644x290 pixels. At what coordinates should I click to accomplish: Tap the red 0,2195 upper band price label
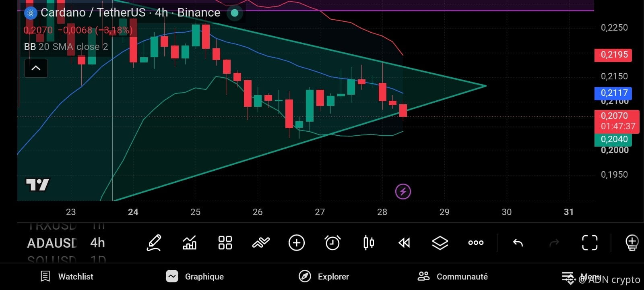[x=613, y=55]
